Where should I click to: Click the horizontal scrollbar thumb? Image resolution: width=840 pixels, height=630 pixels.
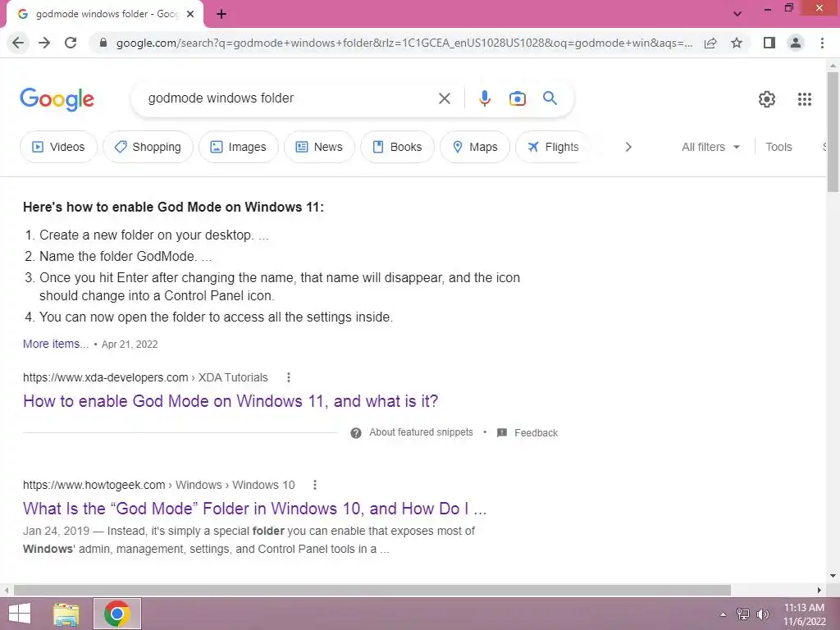372,591
